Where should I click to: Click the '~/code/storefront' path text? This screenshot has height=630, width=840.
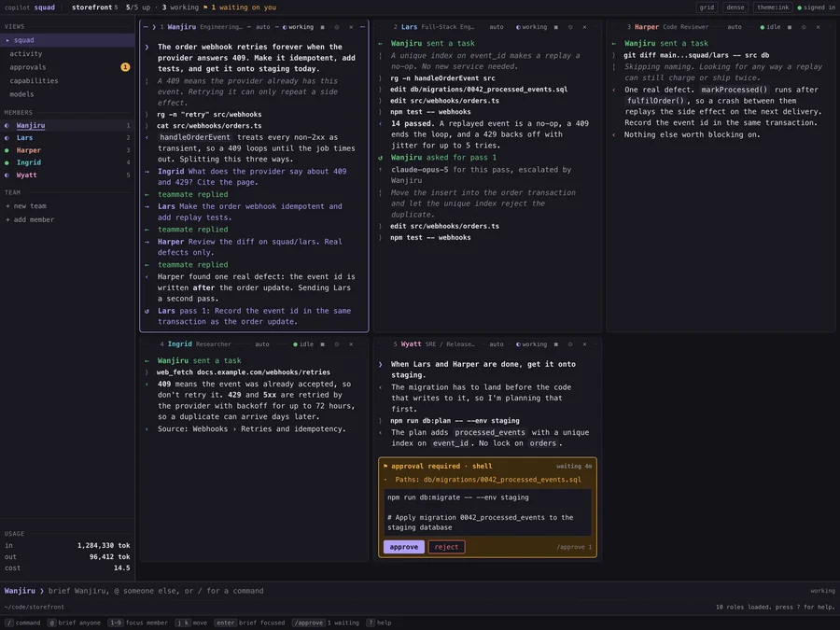[x=35, y=607]
